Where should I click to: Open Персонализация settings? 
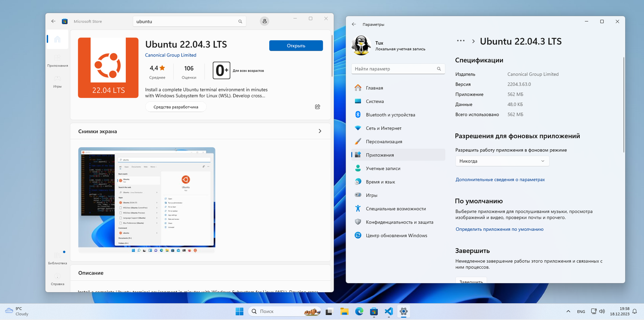398,142
